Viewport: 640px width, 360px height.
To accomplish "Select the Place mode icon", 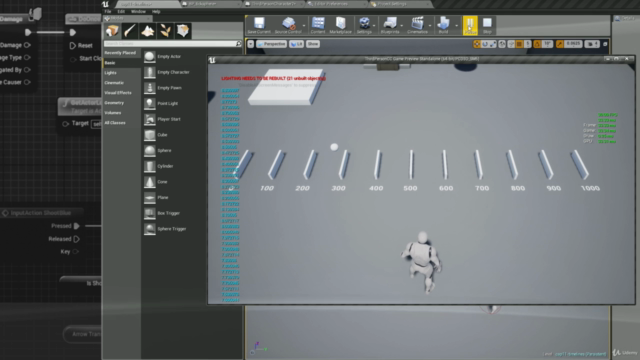I will click(112, 31).
